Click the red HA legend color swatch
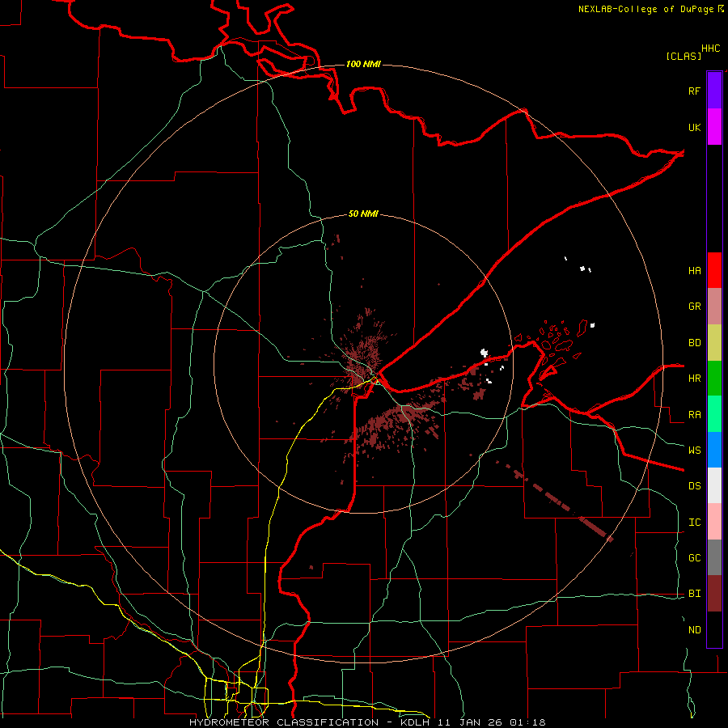The width and height of the screenshot is (728, 728). (714, 270)
